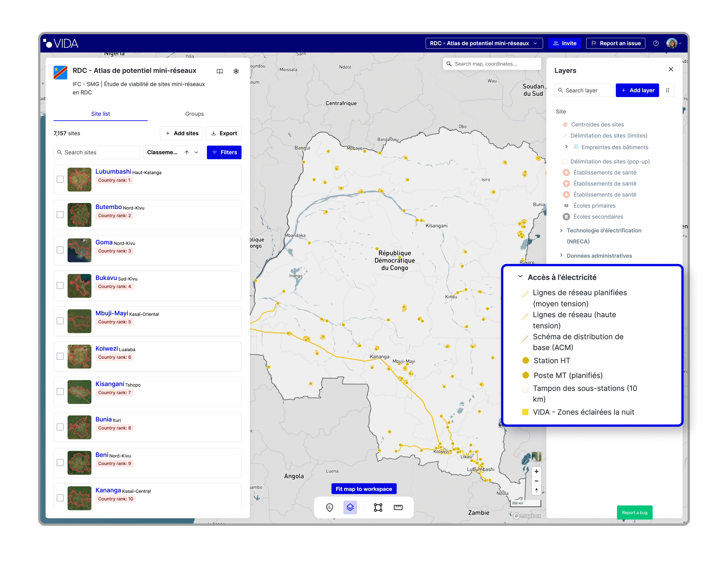Select the Kisangani site checkbox
Screen dimensions: 728x569
tap(60, 391)
